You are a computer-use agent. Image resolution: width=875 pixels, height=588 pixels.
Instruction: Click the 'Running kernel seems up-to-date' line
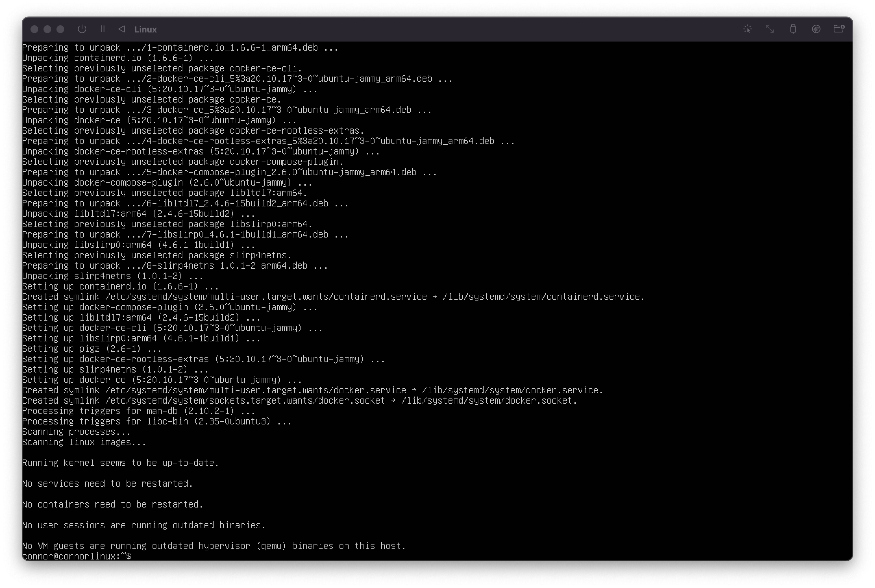pyautogui.click(x=120, y=463)
